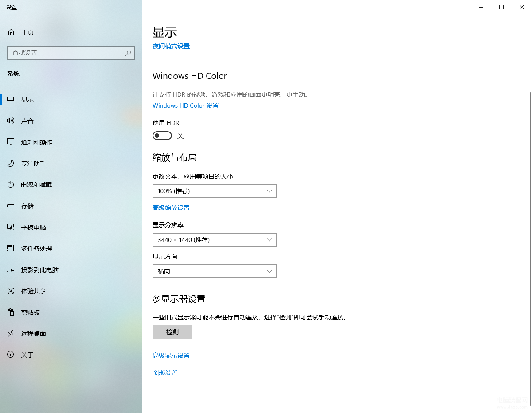Click the speaker icon beside 声音
The height and width of the screenshot is (413, 532).
tap(11, 121)
